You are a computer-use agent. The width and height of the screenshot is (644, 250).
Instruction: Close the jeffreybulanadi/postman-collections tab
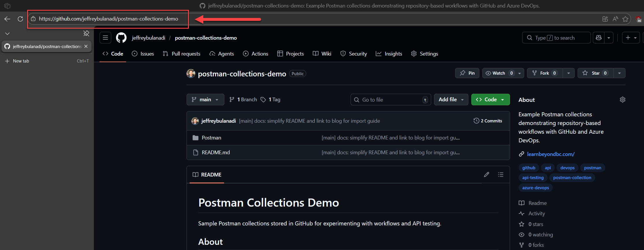click(86, 46)
